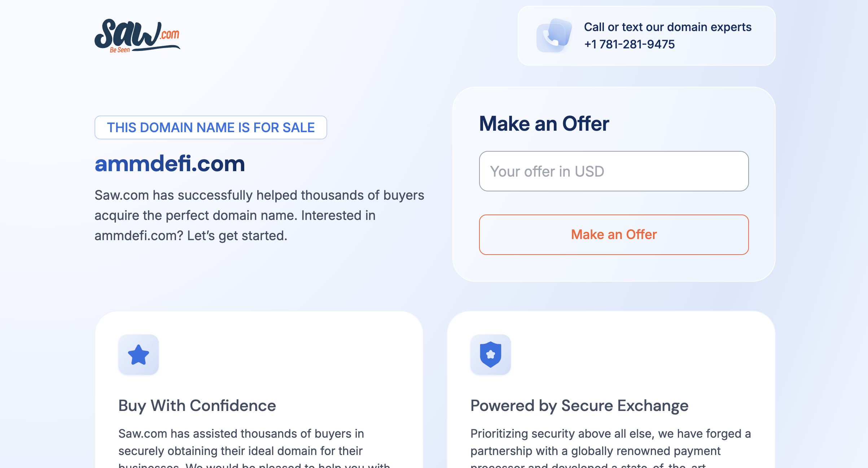Click inside the Your offer in USD field
868x468 pixels.
pos(613,171)
